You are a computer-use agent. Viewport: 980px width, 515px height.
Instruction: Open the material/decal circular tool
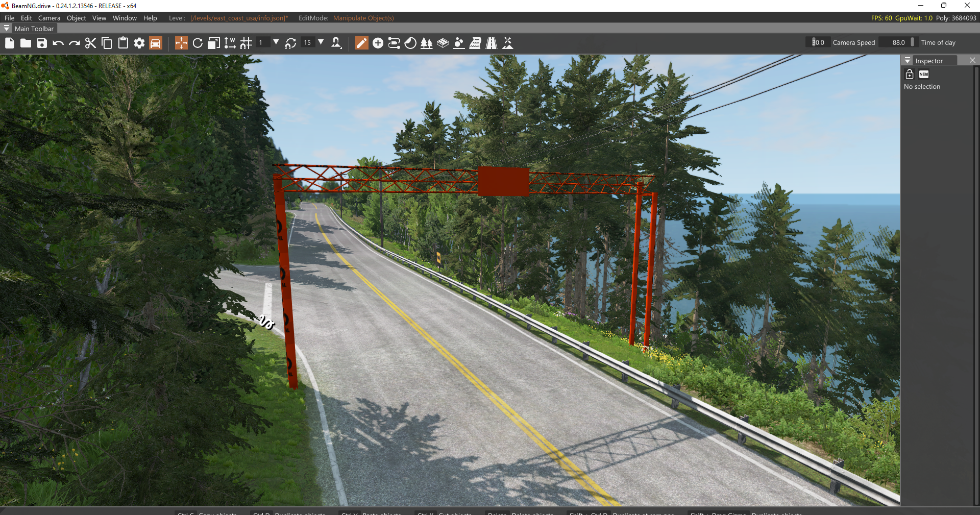pos(410,43)
